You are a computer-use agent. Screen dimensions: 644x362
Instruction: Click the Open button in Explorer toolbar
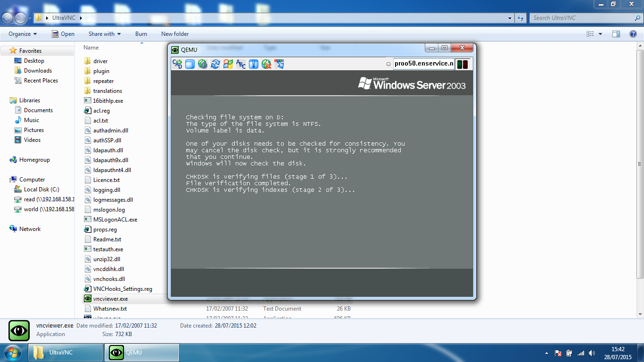coord(63,34)
